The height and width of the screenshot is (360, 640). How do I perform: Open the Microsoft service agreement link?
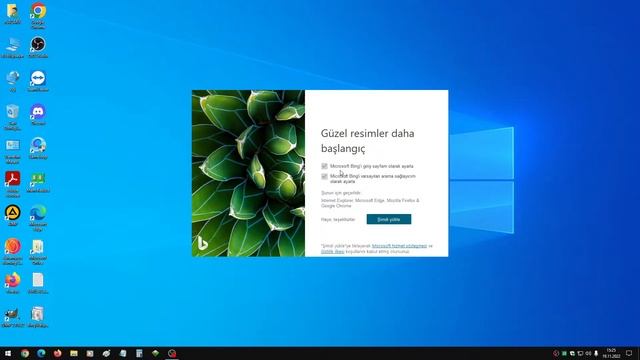coord(399,246)
